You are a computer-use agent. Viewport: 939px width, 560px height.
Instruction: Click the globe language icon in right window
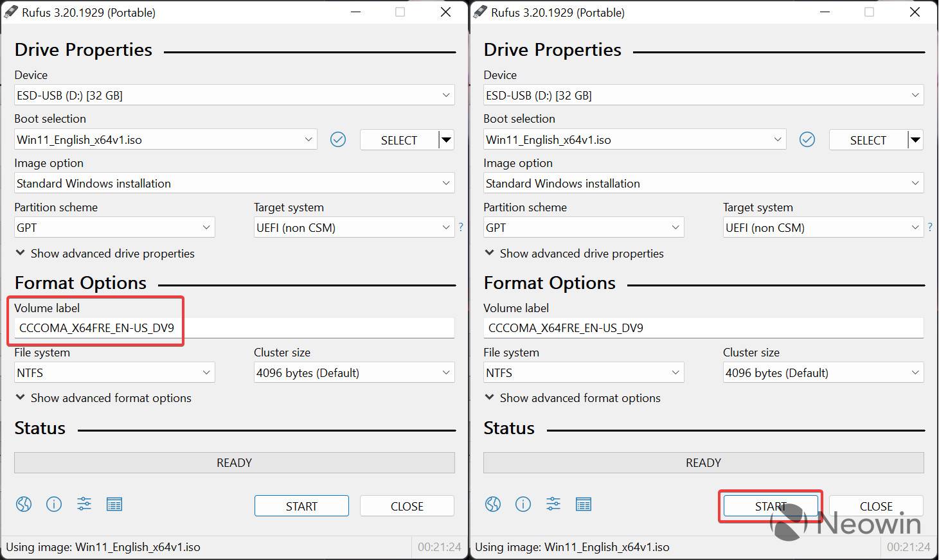point(493,505)
